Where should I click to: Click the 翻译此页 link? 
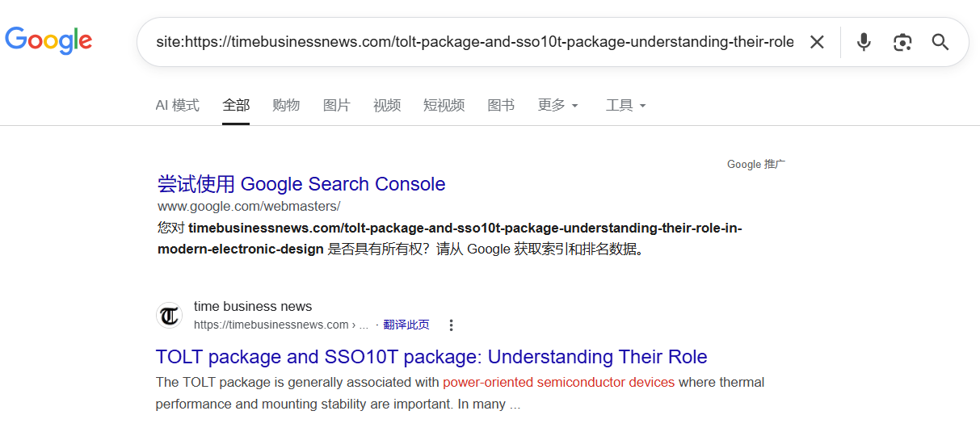(406, 325)
